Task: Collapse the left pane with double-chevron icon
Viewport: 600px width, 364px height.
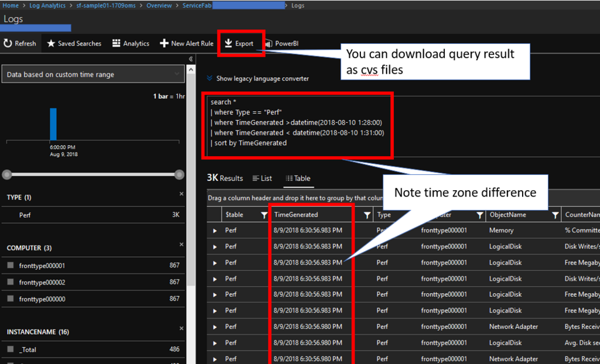Action: pos(190,59)
